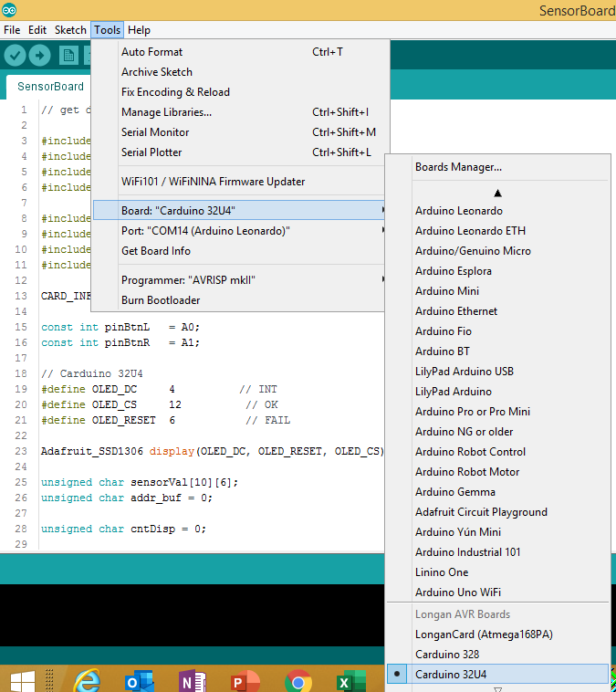Click the New sketch toolbar icon
This screenshot has height=692, width=616.
point(68,56)
